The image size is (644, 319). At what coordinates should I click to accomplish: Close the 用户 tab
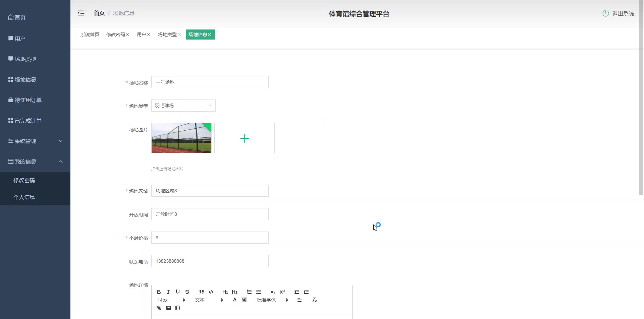click(x=149, y=35)
